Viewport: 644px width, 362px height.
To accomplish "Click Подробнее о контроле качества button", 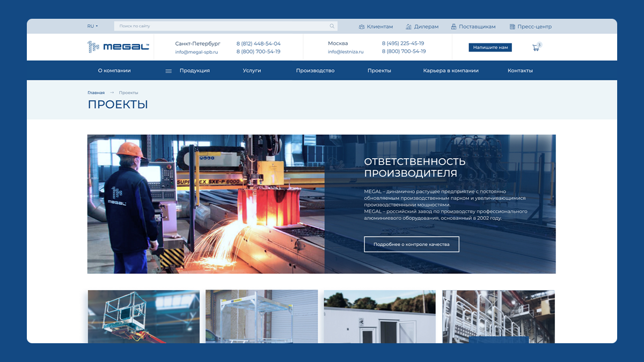I will click(411, 244).
